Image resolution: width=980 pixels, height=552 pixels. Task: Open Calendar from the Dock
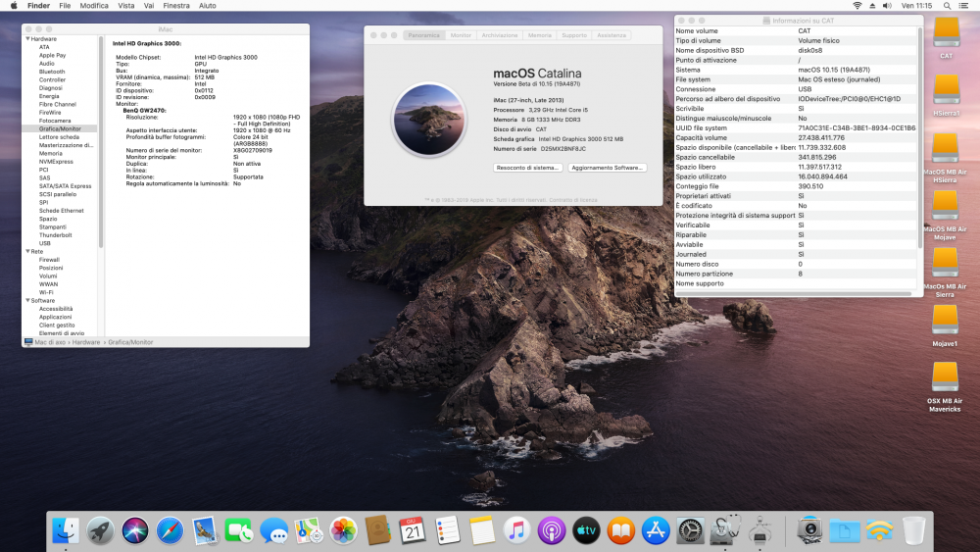coord(413,530)
